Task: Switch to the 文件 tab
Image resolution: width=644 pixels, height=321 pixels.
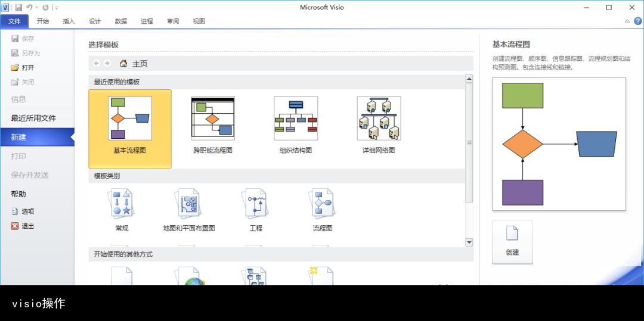Action: tap(14, 21)
